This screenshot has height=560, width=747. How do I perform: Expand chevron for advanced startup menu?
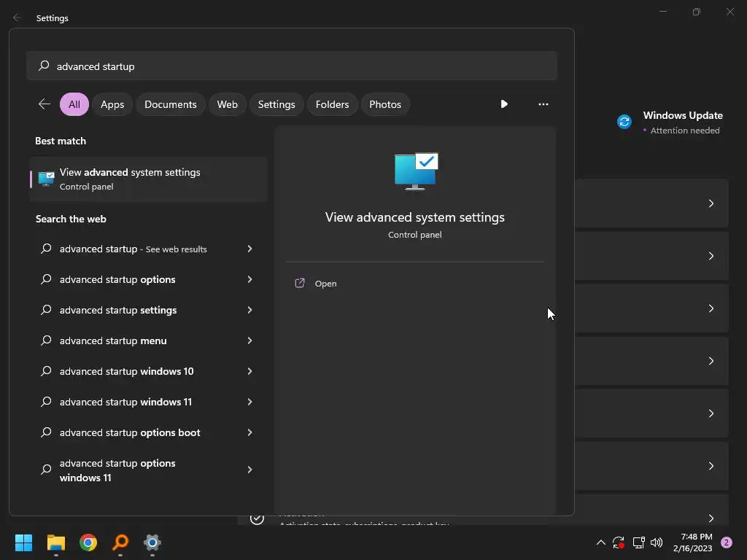249,341
